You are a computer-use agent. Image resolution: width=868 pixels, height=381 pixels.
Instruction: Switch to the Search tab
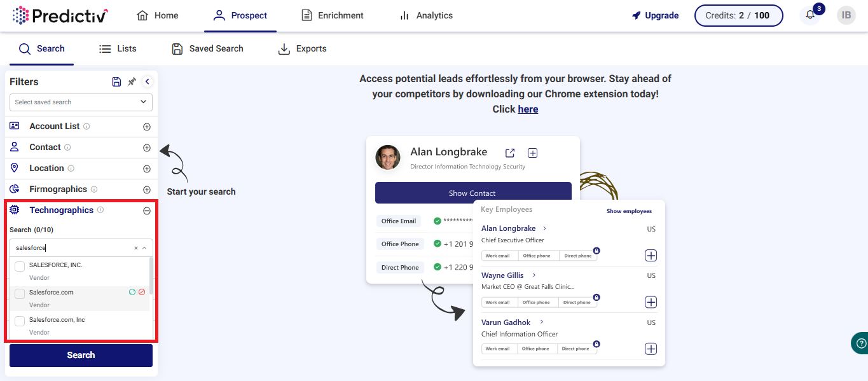pos(42,48)
